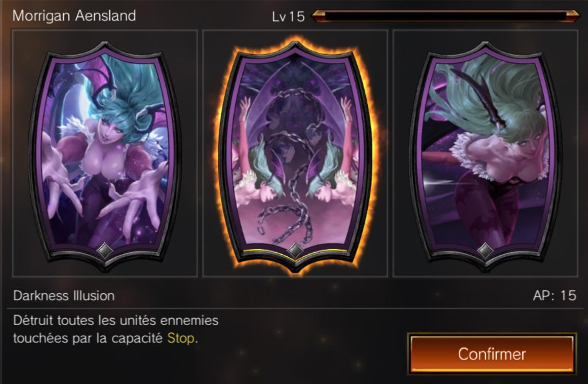The width and height of the screenshot is (588, 384).
Task: Click the Morrigan Aensland character name
Action: click(74, 16)
